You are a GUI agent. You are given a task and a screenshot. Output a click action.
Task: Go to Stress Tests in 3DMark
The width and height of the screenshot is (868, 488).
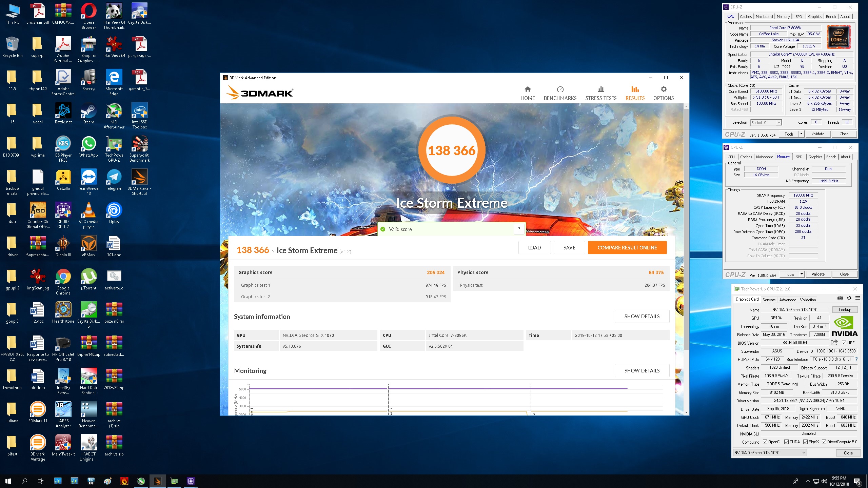coord(601,93)
